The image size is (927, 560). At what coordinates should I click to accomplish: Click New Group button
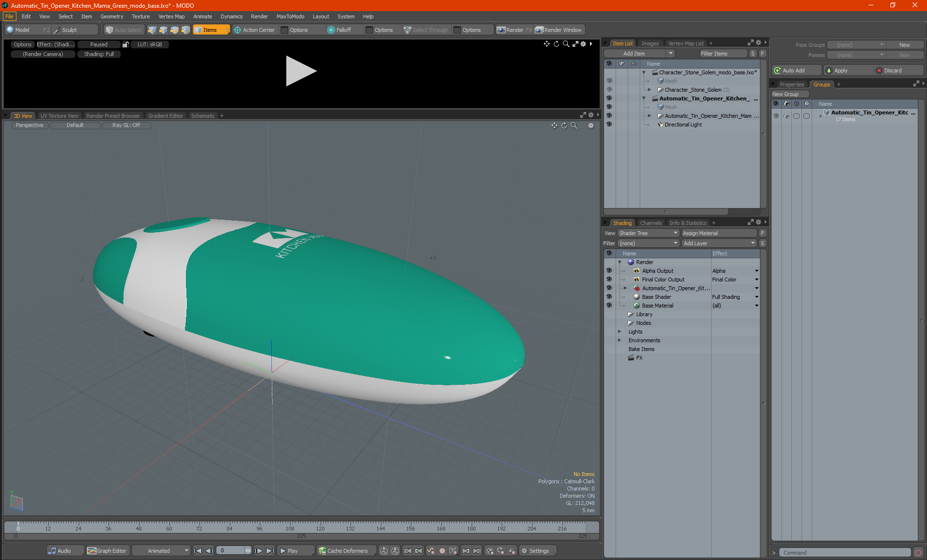[789, 94]
